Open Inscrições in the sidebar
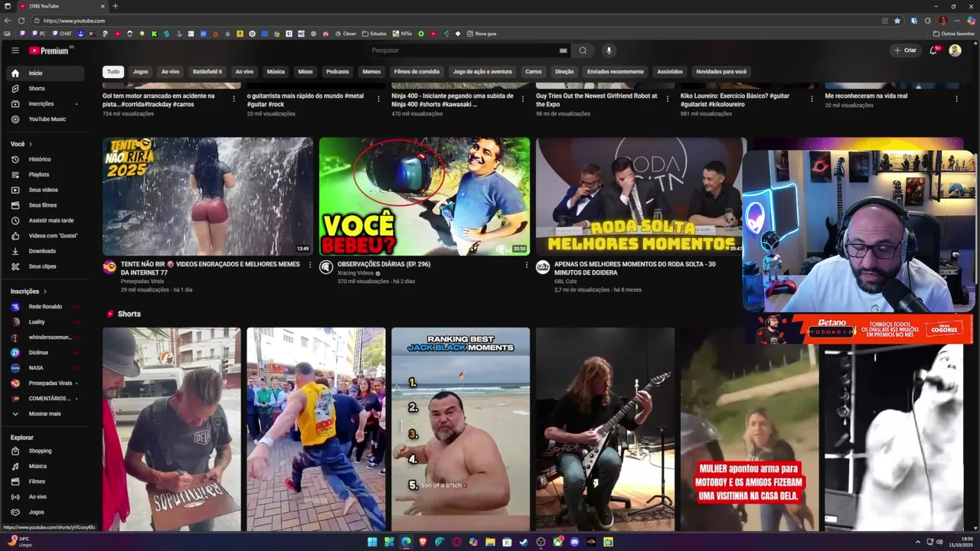 click(x=46, y=104)
